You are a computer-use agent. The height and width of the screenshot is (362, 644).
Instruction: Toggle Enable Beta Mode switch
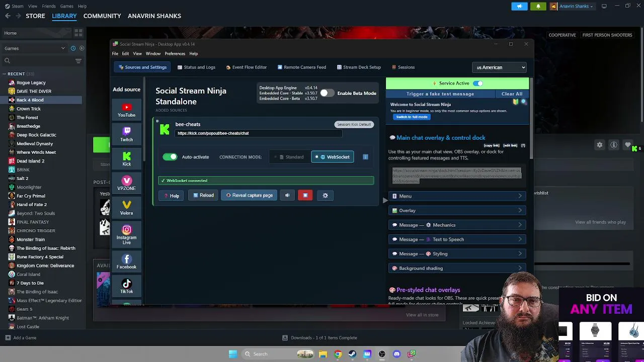327,93
